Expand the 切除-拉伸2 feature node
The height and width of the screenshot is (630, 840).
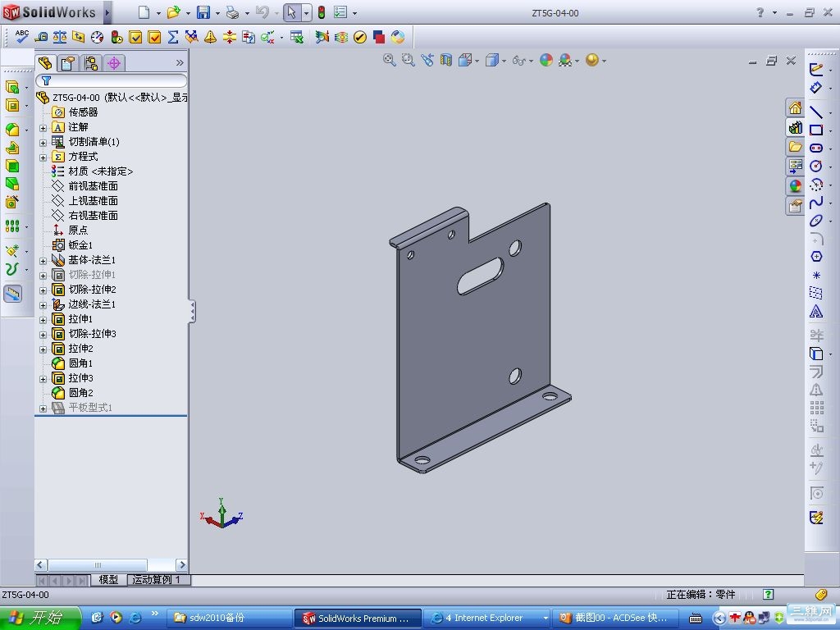click(43, 290)
